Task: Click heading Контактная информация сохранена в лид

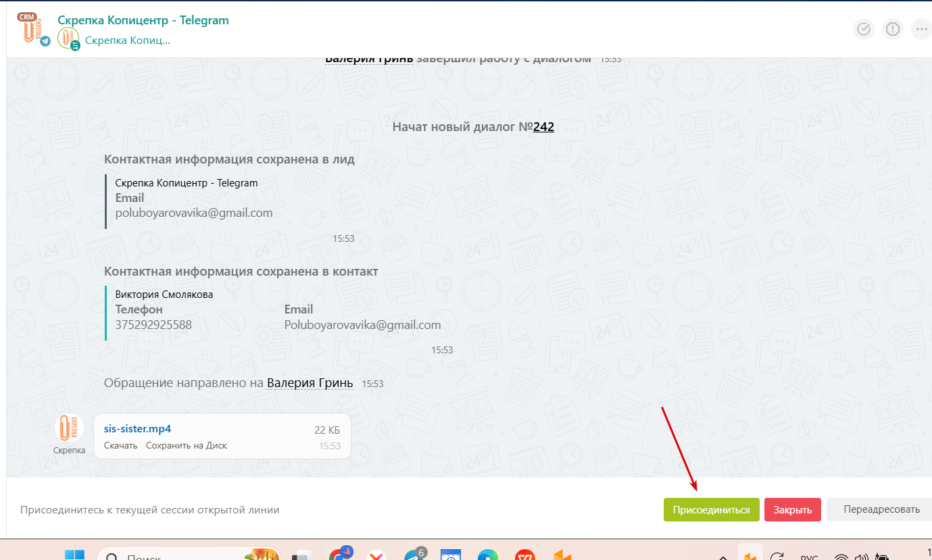Action: coord(229,159)
